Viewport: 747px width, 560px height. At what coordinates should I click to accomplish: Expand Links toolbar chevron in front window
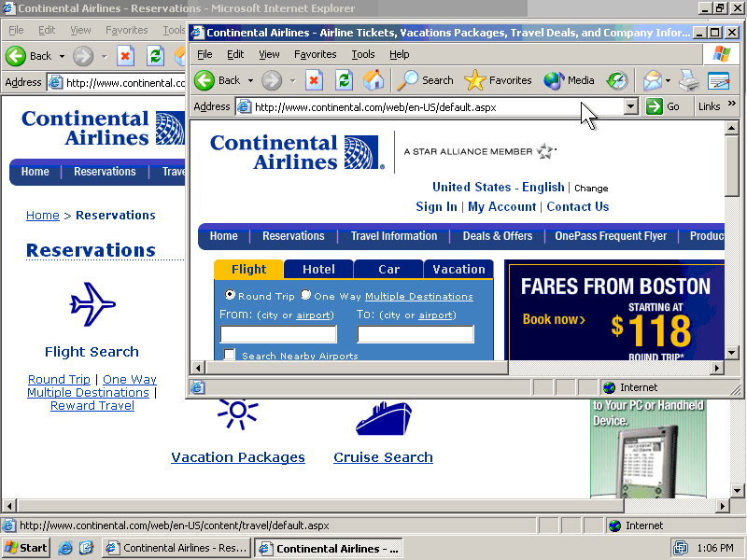[x=732, y=104]
